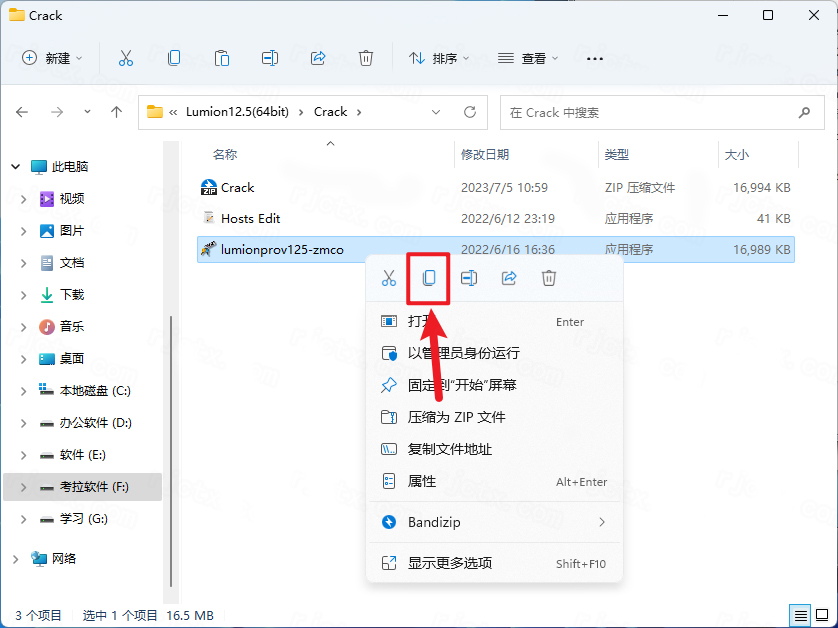Switch to details view icon in status bar

(800, 616)
